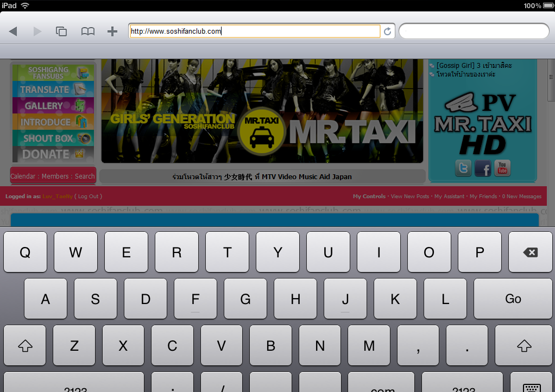The height and width of the screenshot is (392, 555).
Task: Tap the P key
Action: (480, 252)
